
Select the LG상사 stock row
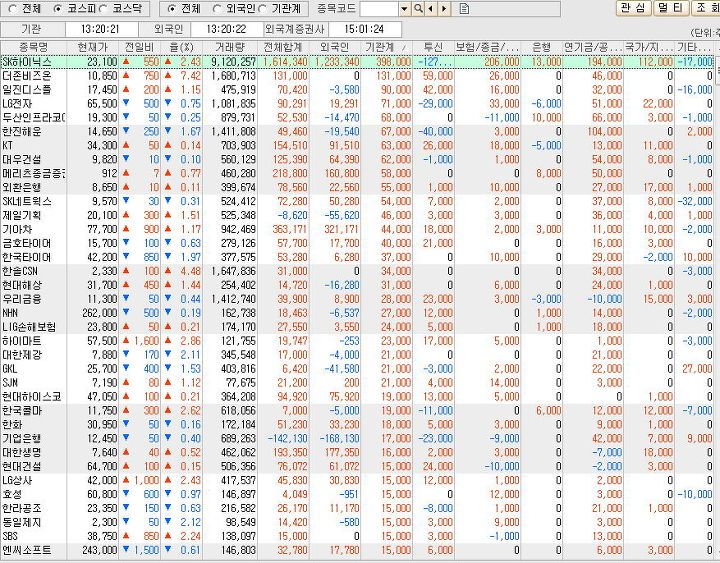[x=357, y=480]
